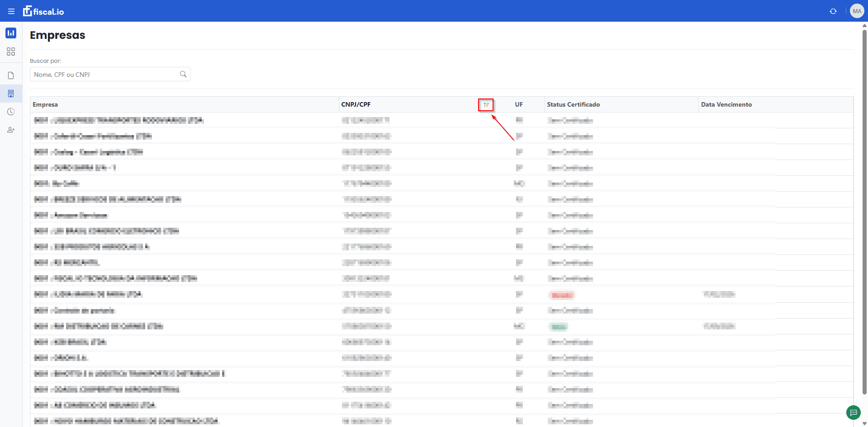The width and height of the screenshot is (868, 427).
Task: Open the documents page icon in sidebar
Action: (x=11, y=75)
